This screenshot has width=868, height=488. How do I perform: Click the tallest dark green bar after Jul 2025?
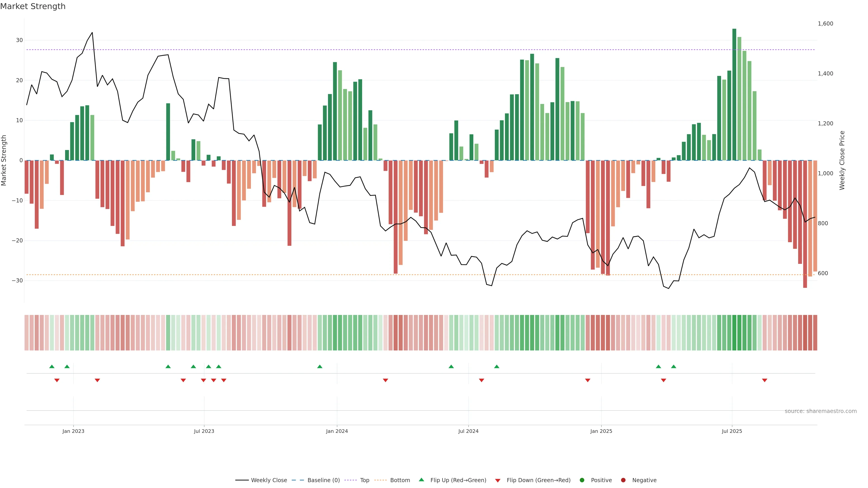734,94
